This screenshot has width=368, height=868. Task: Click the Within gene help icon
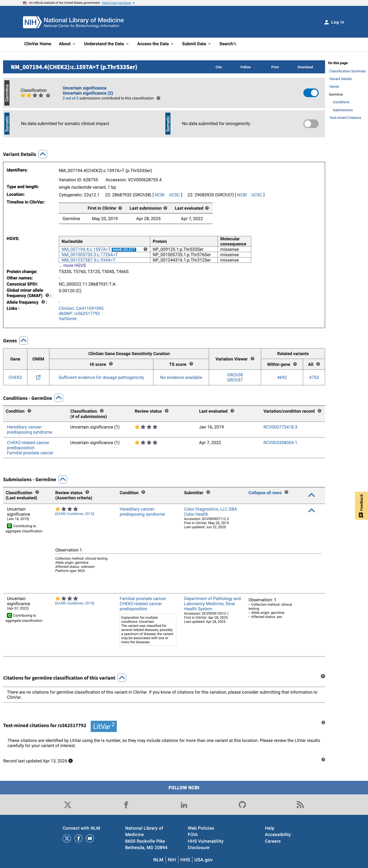click(295, 364)
